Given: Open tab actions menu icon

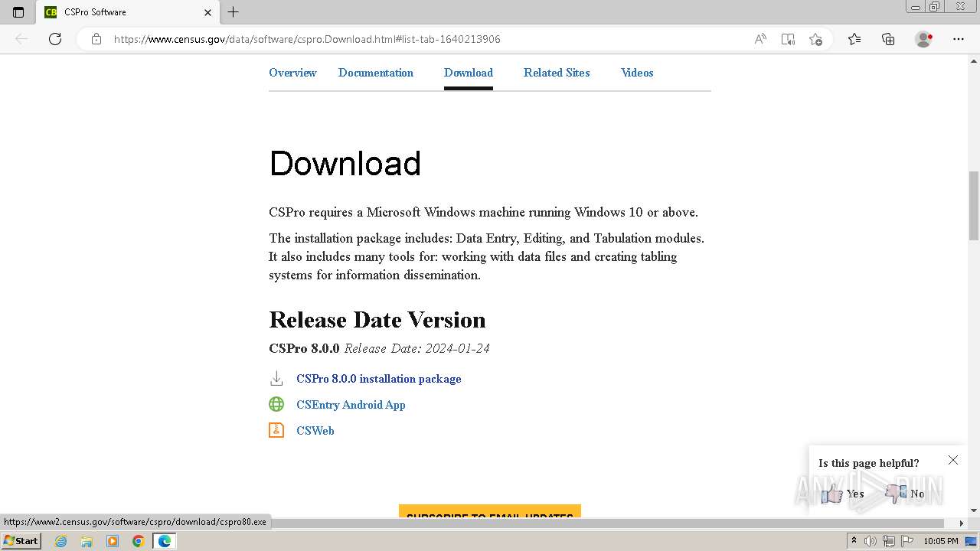Looking at the screenshot, I should click(x=18, y=12).
